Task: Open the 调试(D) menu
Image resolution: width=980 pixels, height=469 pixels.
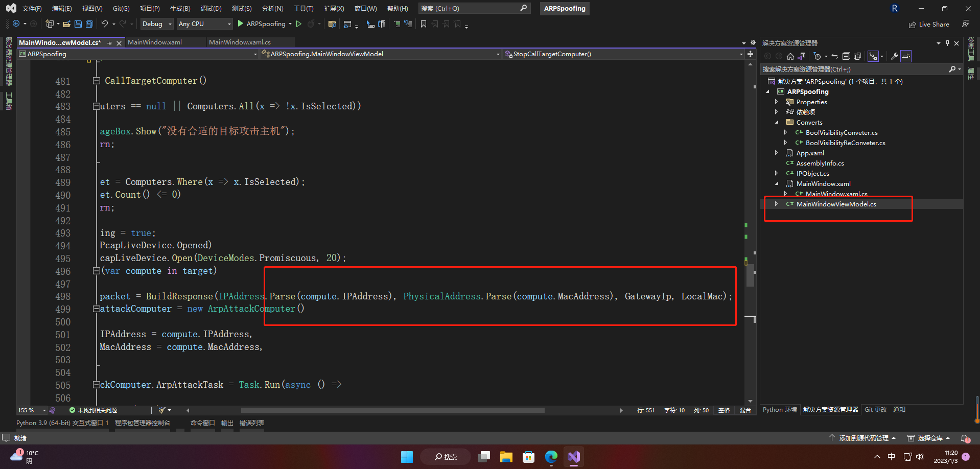Action: tap(211, 9)
